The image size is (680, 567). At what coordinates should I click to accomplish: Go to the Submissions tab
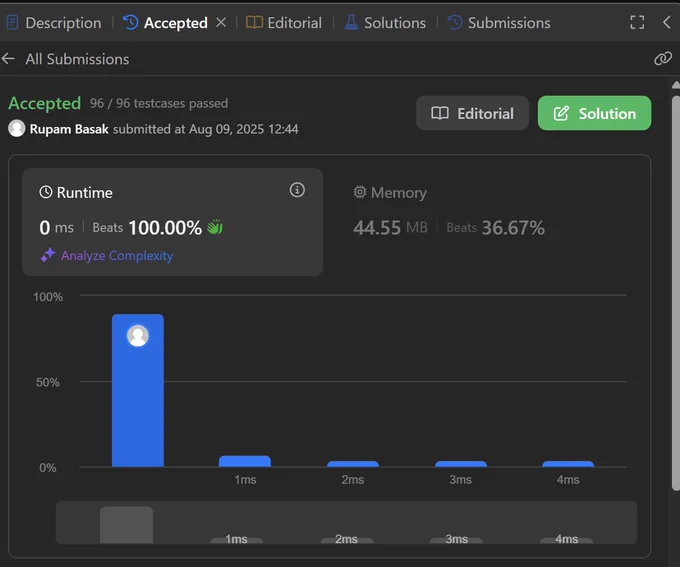[x=499, y=23]
